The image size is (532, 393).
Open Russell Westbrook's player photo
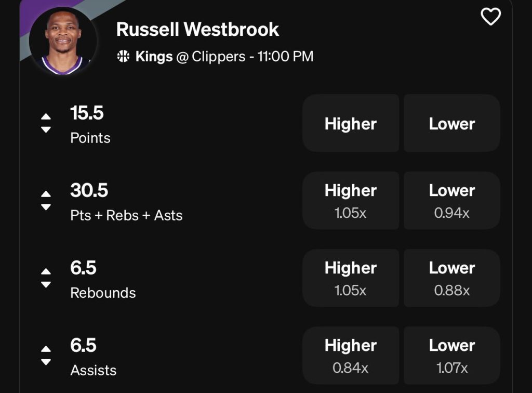click(63, 41)
